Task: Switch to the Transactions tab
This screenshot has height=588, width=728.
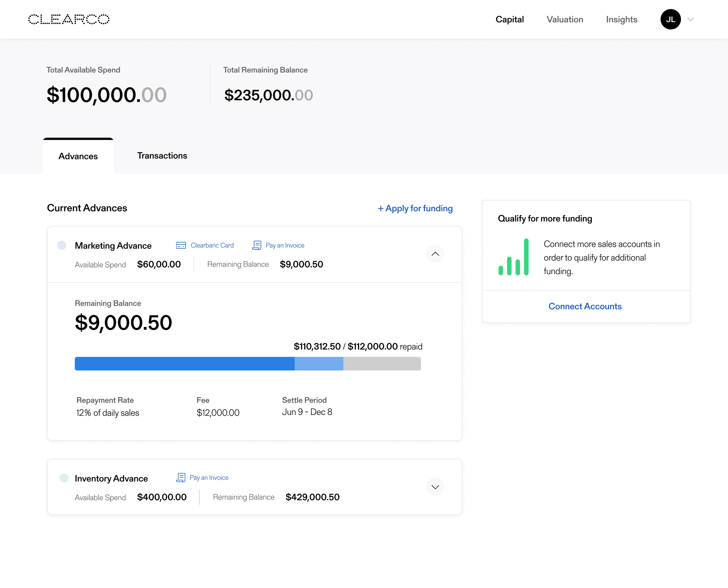Action: pyautogui.click(x=162, y=156)
